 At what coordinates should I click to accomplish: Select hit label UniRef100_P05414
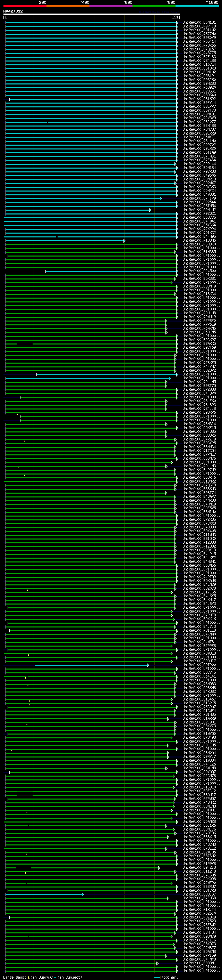[x=199, y=41]
